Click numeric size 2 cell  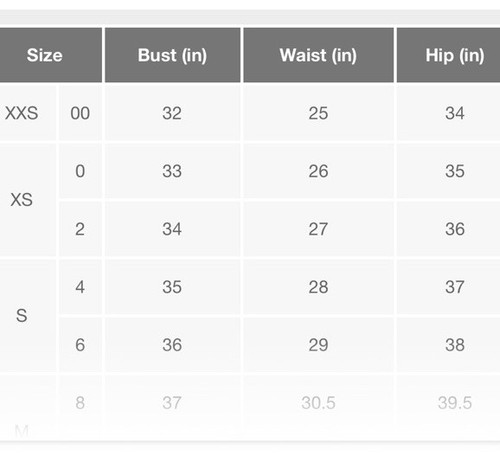[80, 229]
